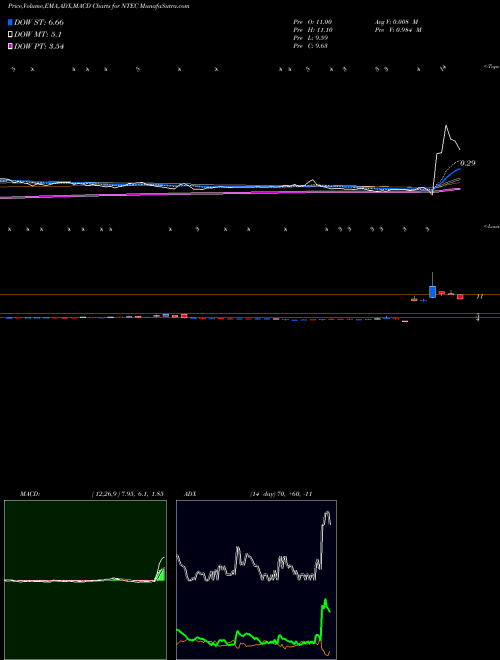Click the white ADX line peak
This screenshot has width=500, height=660.
(x=327, y=513)
